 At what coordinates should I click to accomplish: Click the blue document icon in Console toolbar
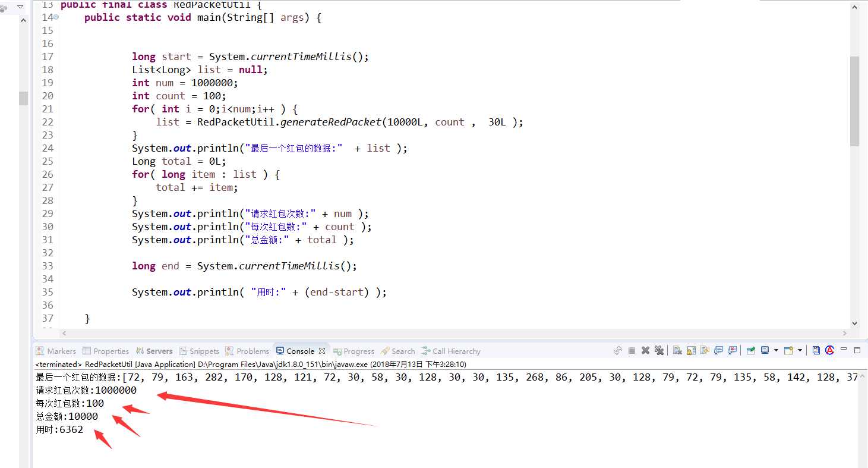click(816, 350)
